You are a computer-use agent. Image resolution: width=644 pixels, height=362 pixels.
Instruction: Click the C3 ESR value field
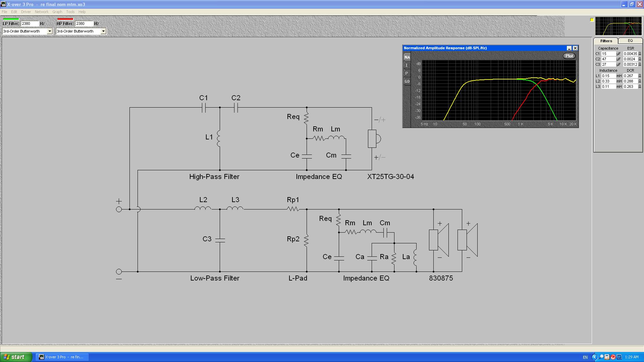630,64
